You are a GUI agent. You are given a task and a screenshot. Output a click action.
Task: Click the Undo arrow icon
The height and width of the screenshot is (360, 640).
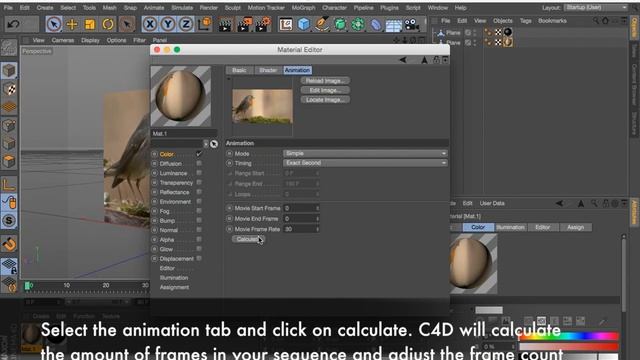pyautogui.click(x=13, y=24)
